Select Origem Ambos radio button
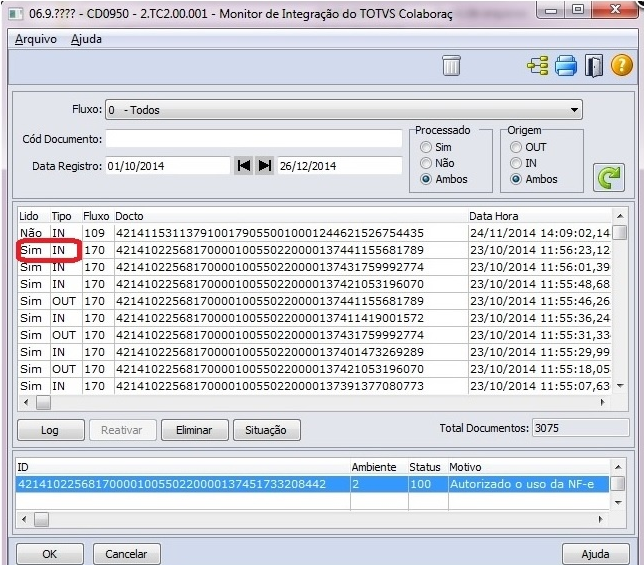The image size is (644, 566). click(x=516, y=179)
